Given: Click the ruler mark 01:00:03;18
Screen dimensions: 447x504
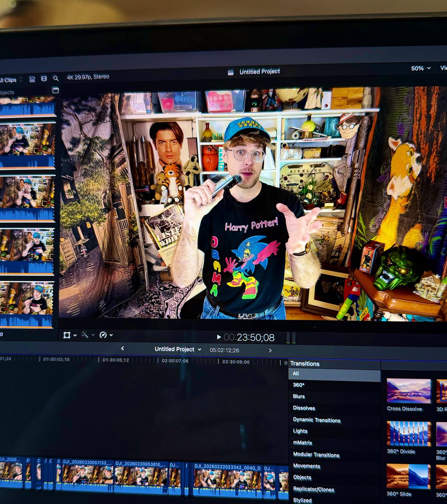Looking at the screenshot, I should pyautogui.click(x=56, y=360).
